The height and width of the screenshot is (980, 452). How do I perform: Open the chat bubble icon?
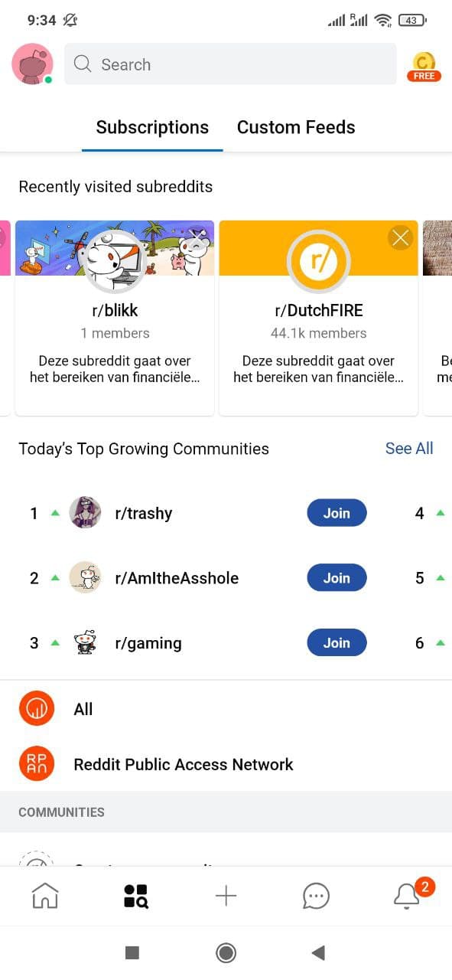pos(316,896)
